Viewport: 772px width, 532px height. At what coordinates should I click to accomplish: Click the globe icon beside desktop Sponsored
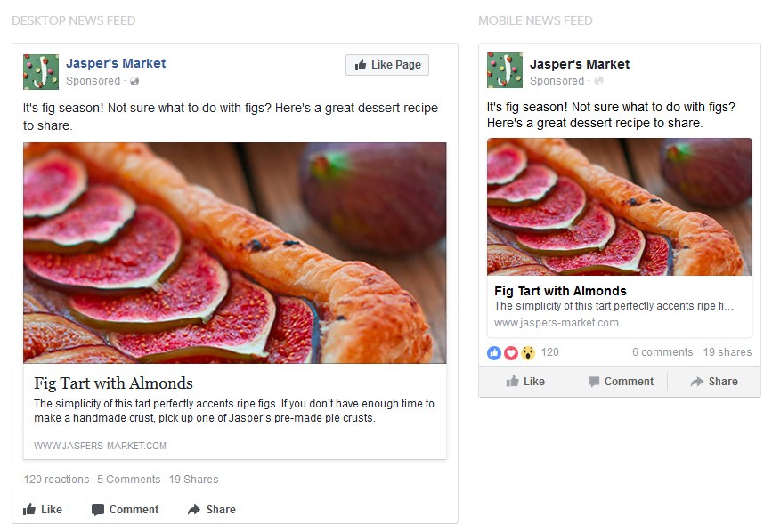pyautogui.click(x=134, y=81)
